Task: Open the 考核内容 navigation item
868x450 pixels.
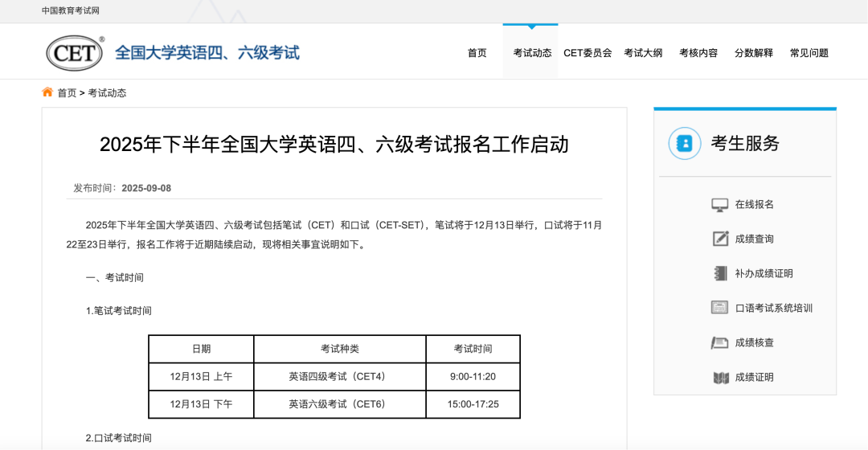Action: [698, 53]
